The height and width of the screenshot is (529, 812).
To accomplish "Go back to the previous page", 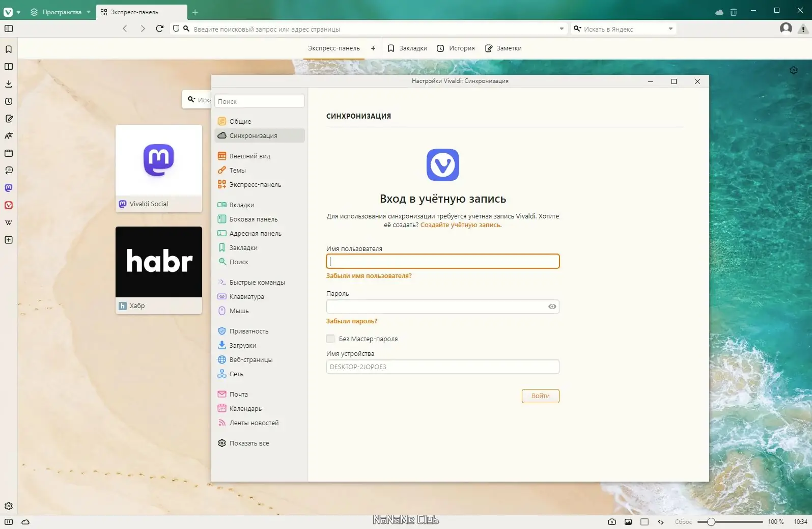I will coord(125,29).
